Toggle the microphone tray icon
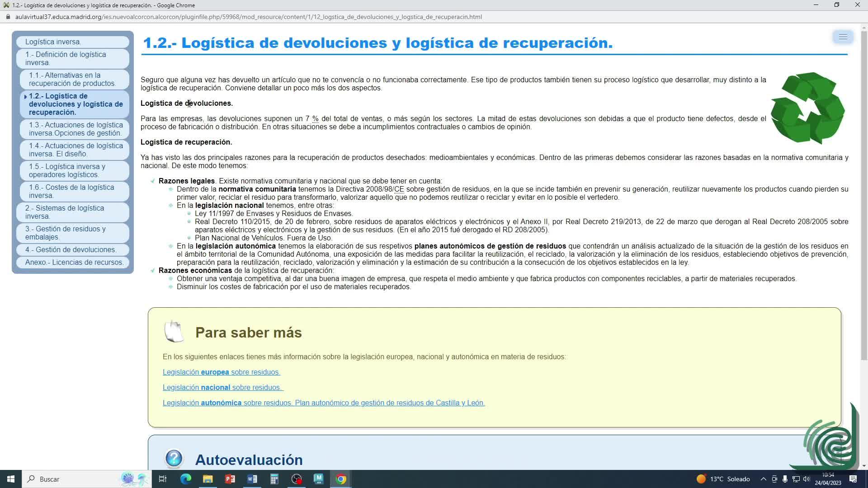This screenshot has width=868, height=488. 785,479
